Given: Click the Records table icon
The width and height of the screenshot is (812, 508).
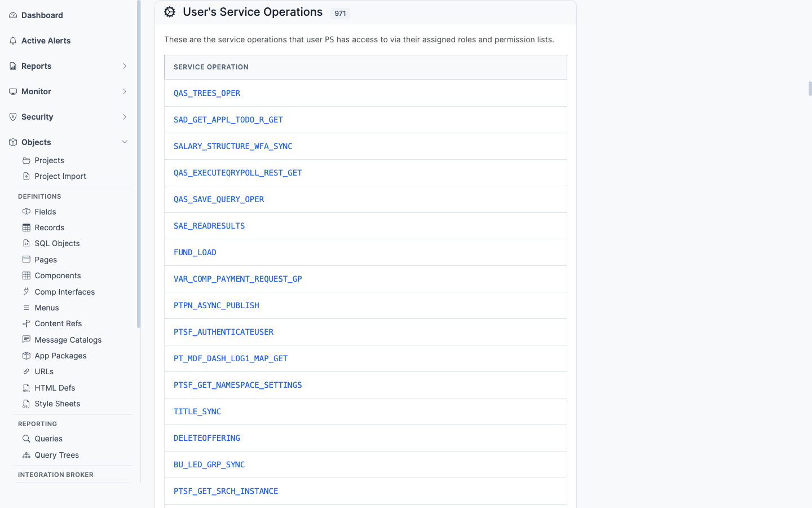Looking at the screenshot, I should tap(27, 227).
